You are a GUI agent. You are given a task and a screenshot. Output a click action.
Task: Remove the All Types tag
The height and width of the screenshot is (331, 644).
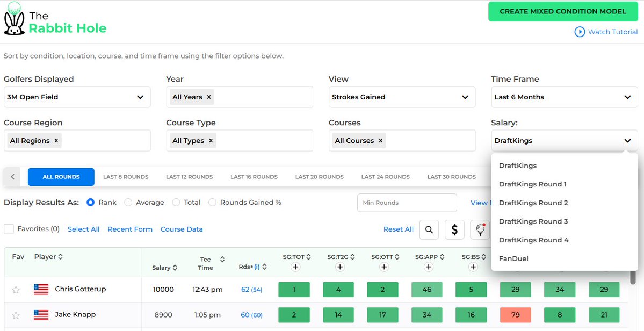(x=211, y=140)
